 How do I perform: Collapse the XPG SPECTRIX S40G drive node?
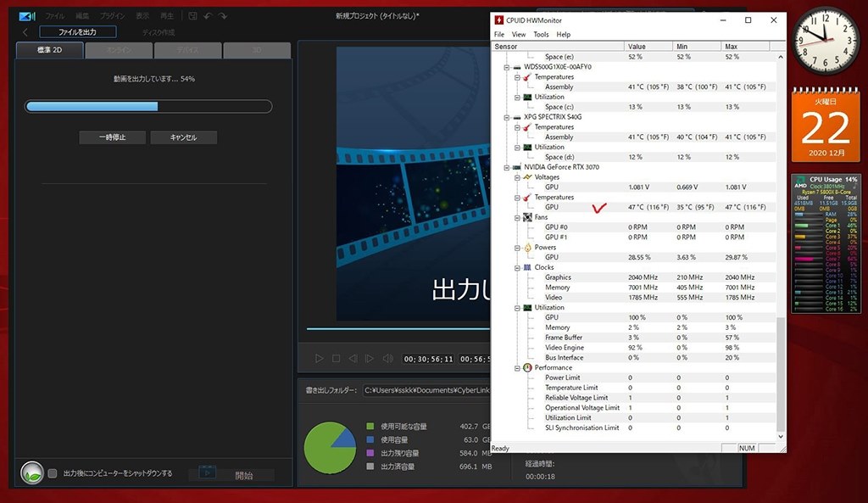click(507, 117)
